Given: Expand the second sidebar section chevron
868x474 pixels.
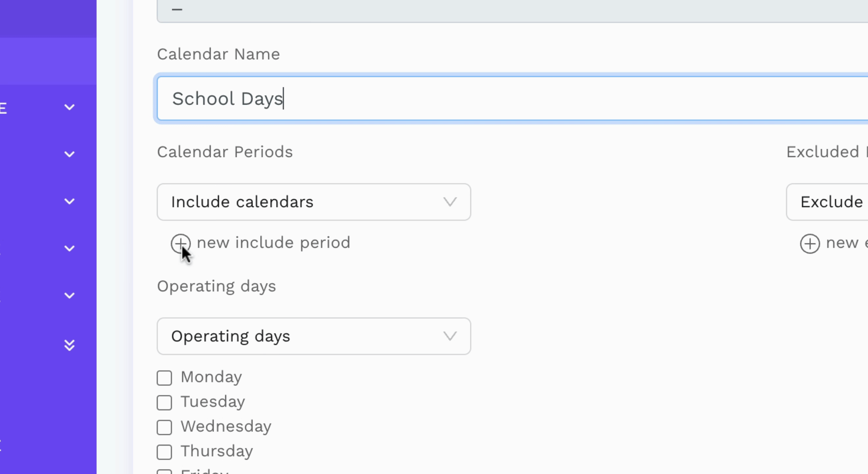Looking at the screenshot, I should pos(69,154).
